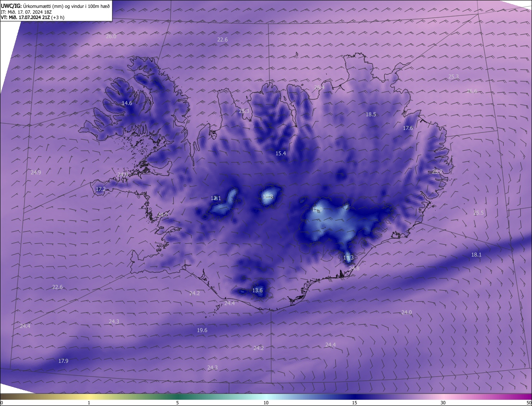
Task: Click the 13.6 value label
Action: click(x=257, y=291)
